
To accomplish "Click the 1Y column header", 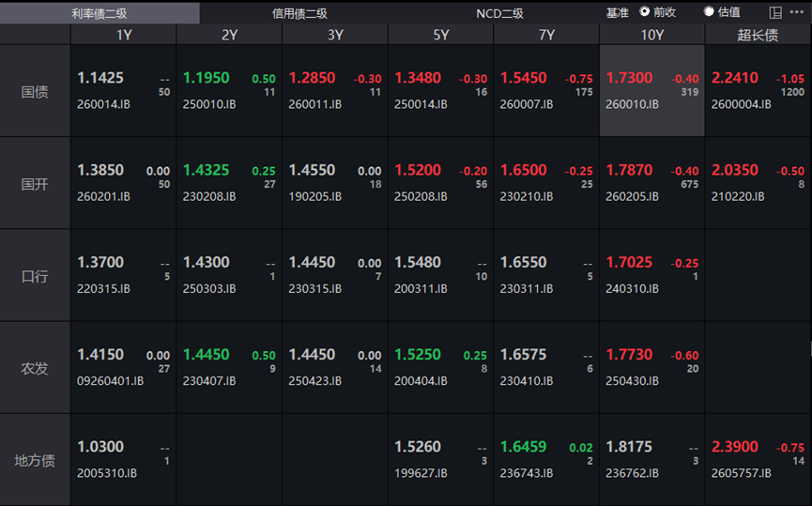I will coord(123,35).
